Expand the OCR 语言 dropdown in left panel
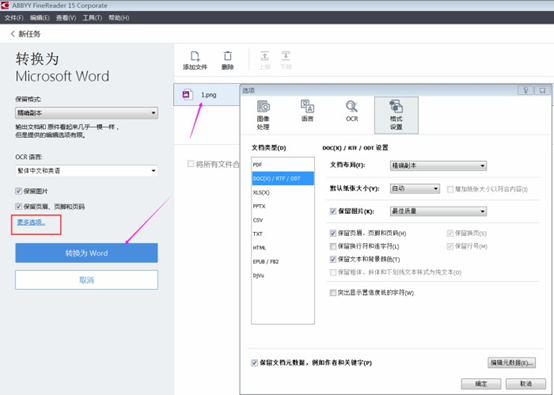The width and height of the screenshot is (554, 395). (87, 171)
